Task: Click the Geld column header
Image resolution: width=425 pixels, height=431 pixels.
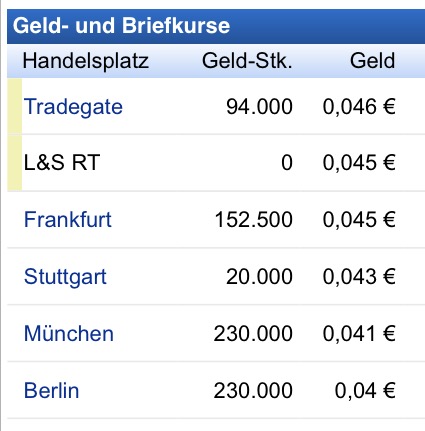Action: (373, 61)
